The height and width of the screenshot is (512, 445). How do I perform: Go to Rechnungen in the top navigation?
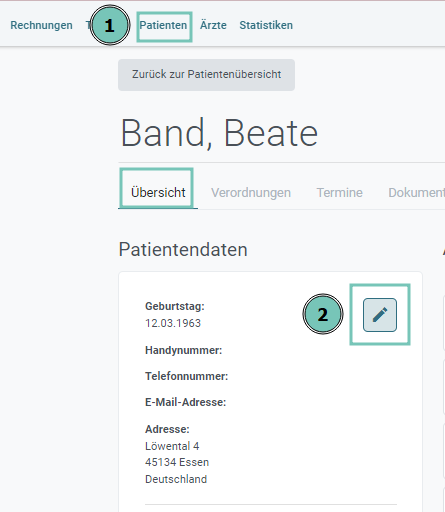41,25
